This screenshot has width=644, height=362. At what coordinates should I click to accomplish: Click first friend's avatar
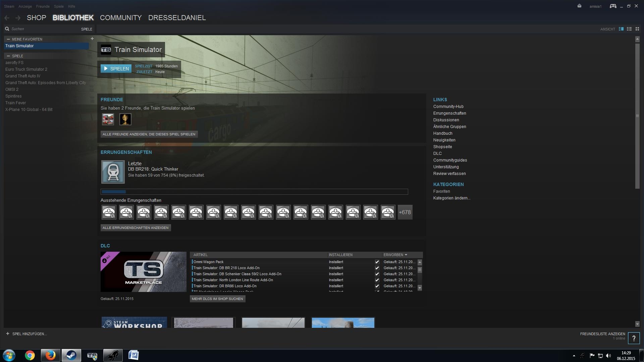coord(108,119)
